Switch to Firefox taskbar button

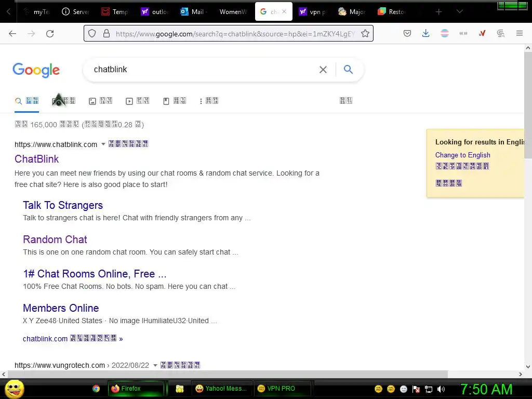(x=136, y=389)
